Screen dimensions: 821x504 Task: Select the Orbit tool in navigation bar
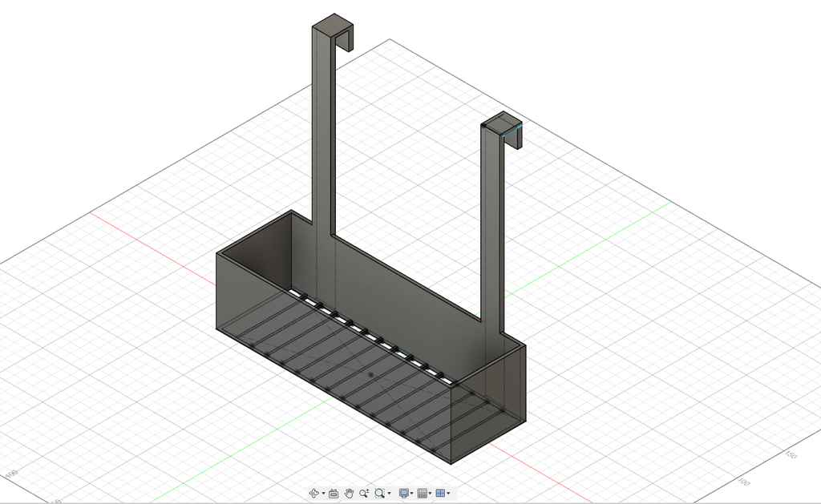click(314, 493)
